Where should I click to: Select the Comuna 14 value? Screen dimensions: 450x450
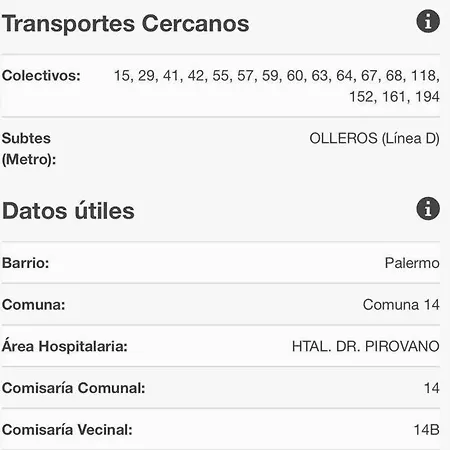[401, 305]
